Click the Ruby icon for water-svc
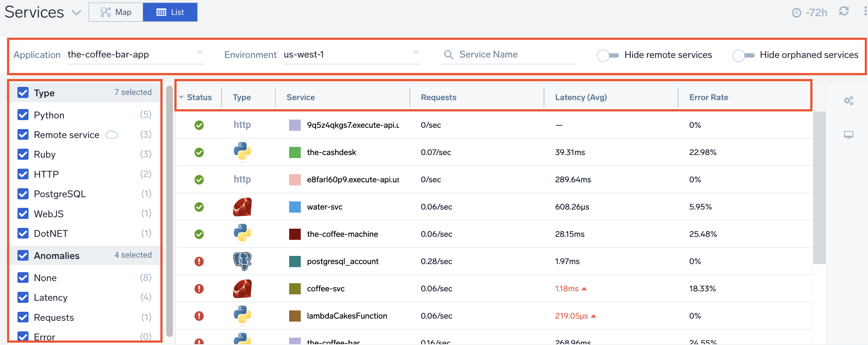868x345 pixels. pos(242,207)
